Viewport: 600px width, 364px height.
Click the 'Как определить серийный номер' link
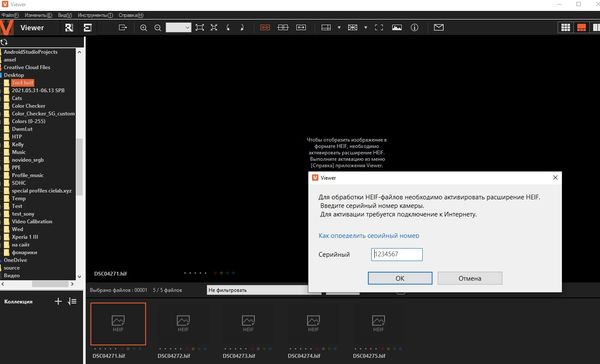[369, 236]
